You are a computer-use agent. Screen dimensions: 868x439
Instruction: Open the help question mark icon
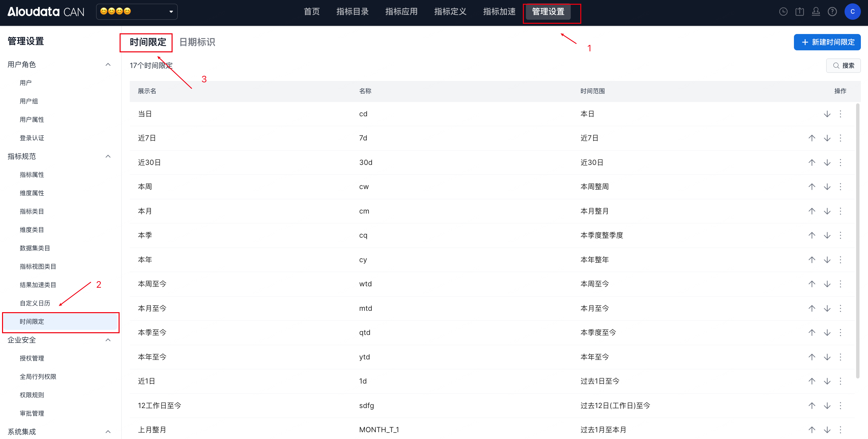click(832, 12)
